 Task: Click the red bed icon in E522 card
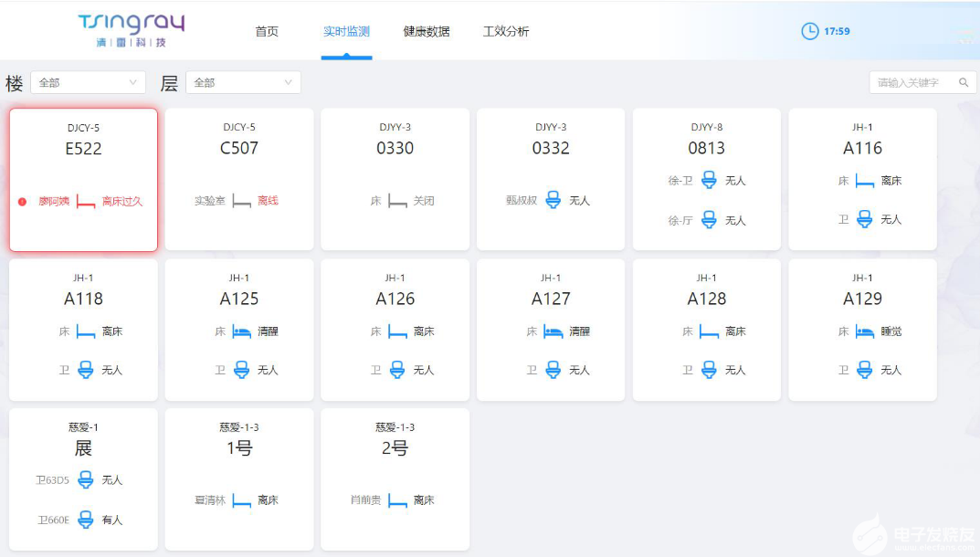coord(86,201)
